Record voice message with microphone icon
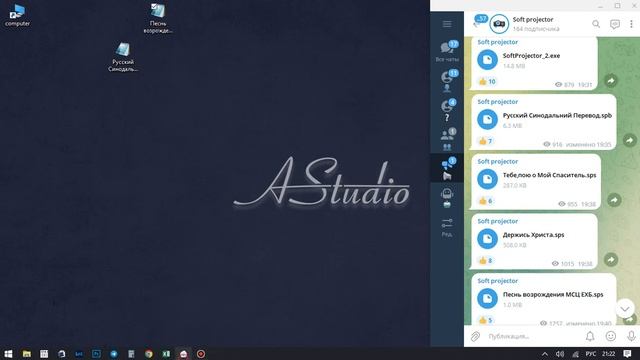Screen dimensions: 640x360 tap(631, 336)
